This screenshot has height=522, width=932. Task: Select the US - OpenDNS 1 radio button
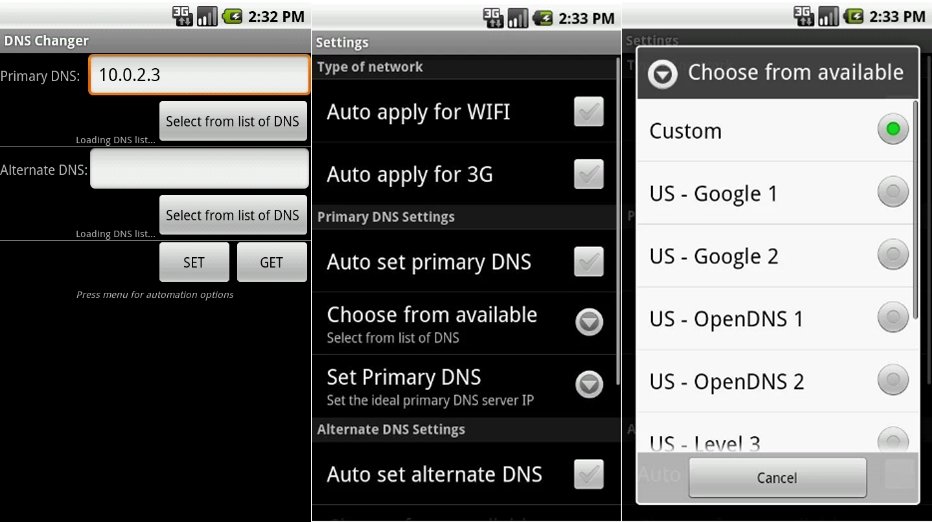tap(893, 317)
